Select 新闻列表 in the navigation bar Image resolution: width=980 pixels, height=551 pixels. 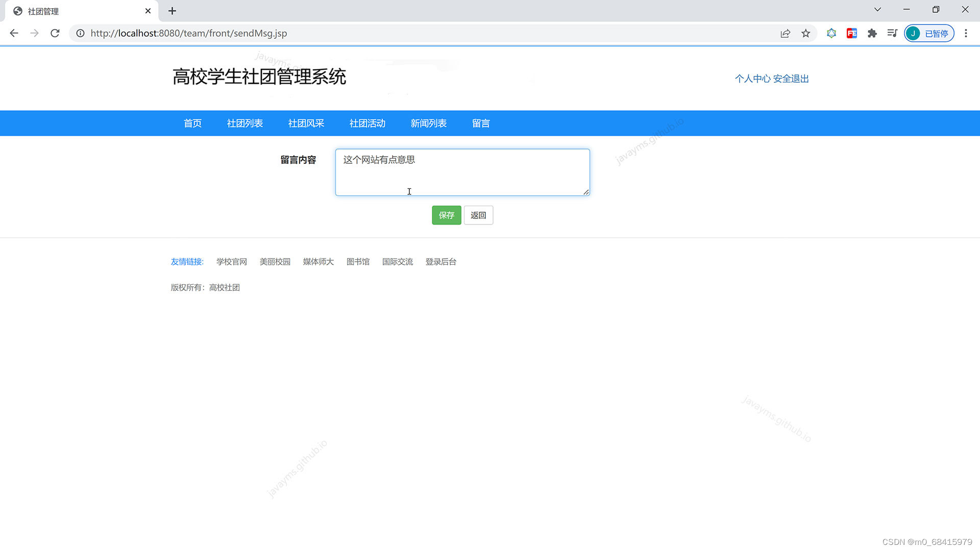tap(428, 123)
